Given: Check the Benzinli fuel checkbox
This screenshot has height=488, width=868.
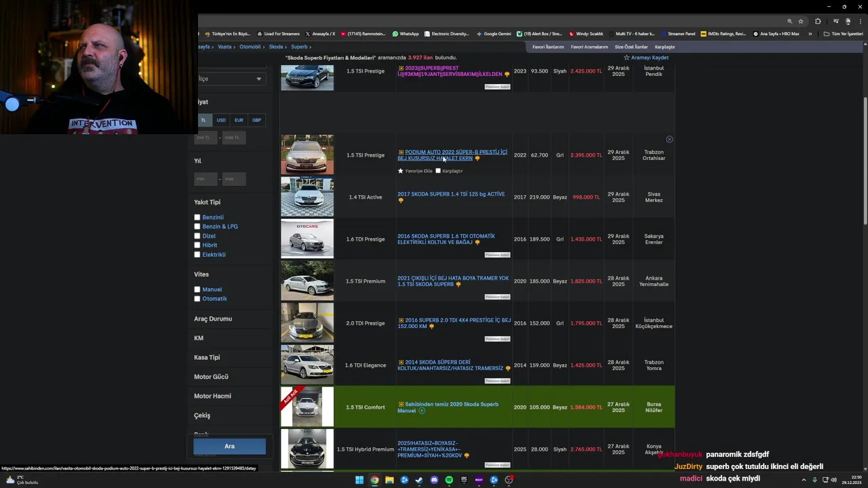Looking at the screenshot, I should [197, 218].
